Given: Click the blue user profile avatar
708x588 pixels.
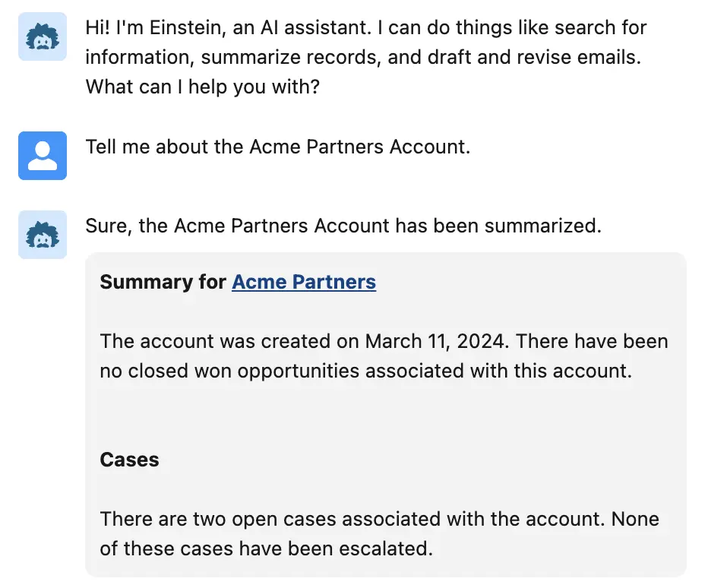Looking at the screenshot, I should (43, 155).
